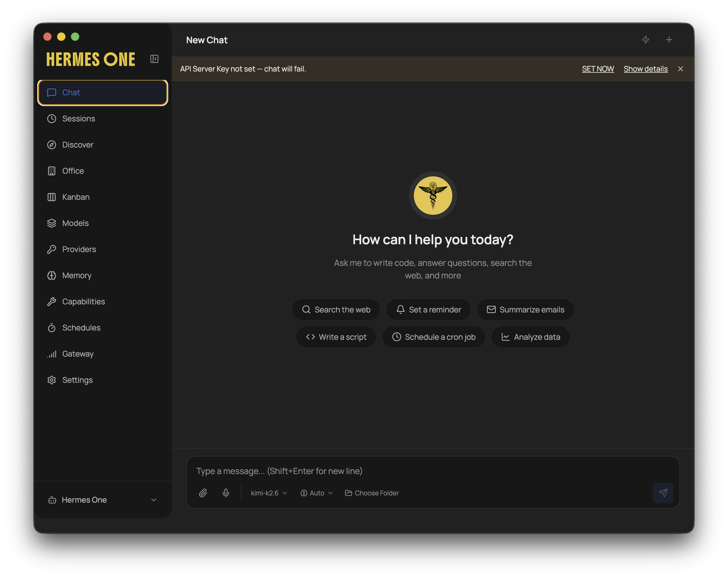Go to Capabilities in sidebar
Viewport: 728px width, 578px height.
103,302
